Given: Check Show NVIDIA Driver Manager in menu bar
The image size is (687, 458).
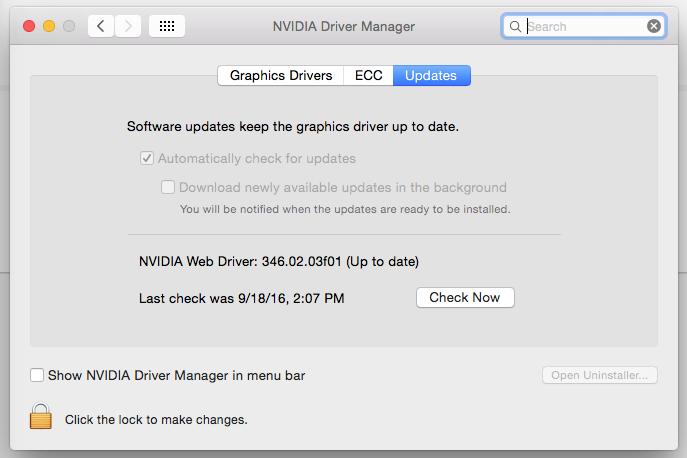Looking at the screenshot, I should click(37, 375).
